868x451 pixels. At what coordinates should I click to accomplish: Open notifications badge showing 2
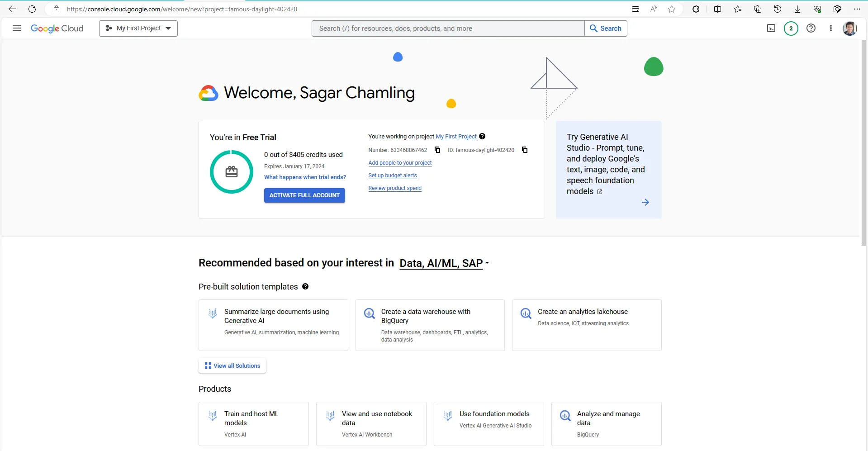click(x=791, y=28)
